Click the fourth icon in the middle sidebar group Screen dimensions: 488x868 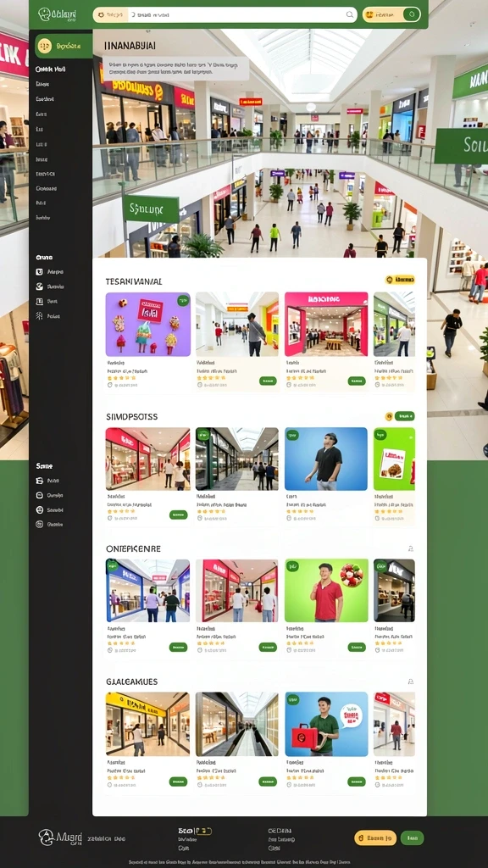coord(39,316)
